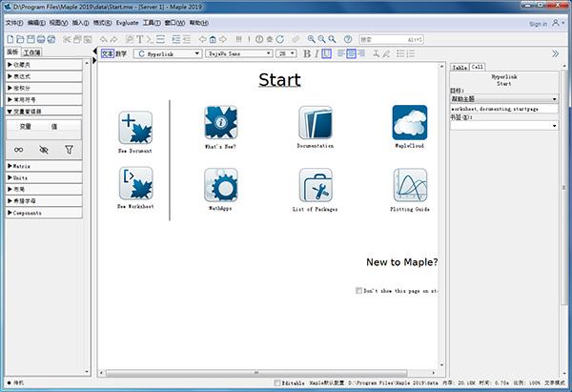Switch to 文本 text input mode
The image size is (572, 392).
pos(108,53)
